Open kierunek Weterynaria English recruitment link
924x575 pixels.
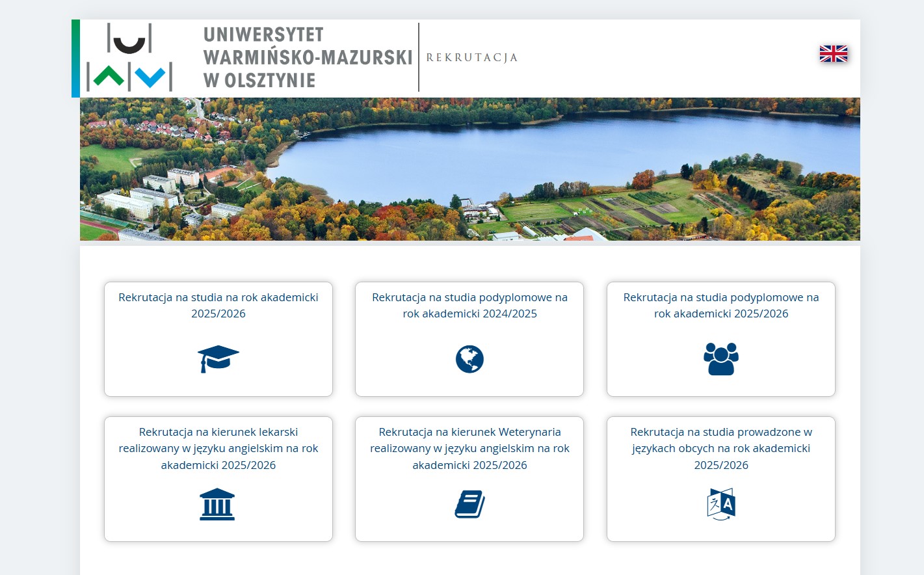469,448
